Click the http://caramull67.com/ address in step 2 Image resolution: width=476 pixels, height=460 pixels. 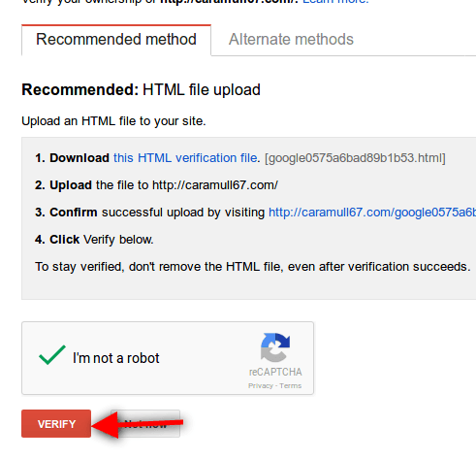pyautogui.click(x=215, y=185)
